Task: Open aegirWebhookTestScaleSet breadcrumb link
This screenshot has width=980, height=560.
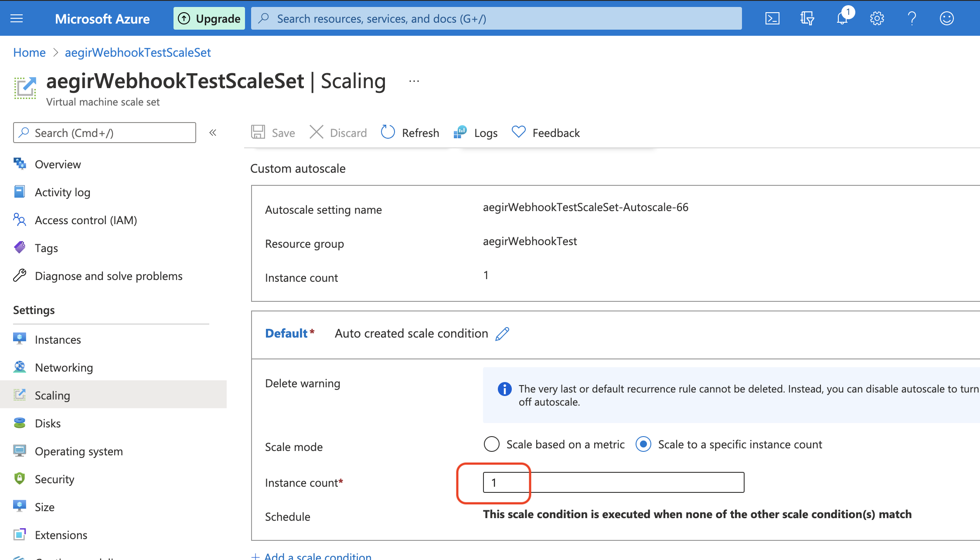Action: coord(138,52)
